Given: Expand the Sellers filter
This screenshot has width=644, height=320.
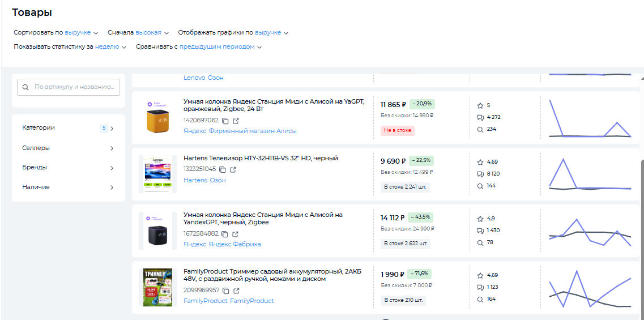Looking at the screenshot, I should (68, 148).
